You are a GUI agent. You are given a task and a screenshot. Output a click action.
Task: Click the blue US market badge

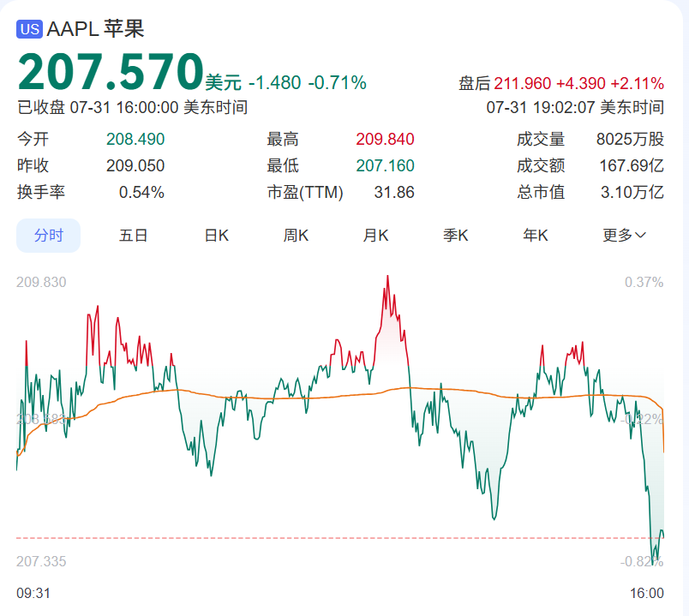[30, 28]
